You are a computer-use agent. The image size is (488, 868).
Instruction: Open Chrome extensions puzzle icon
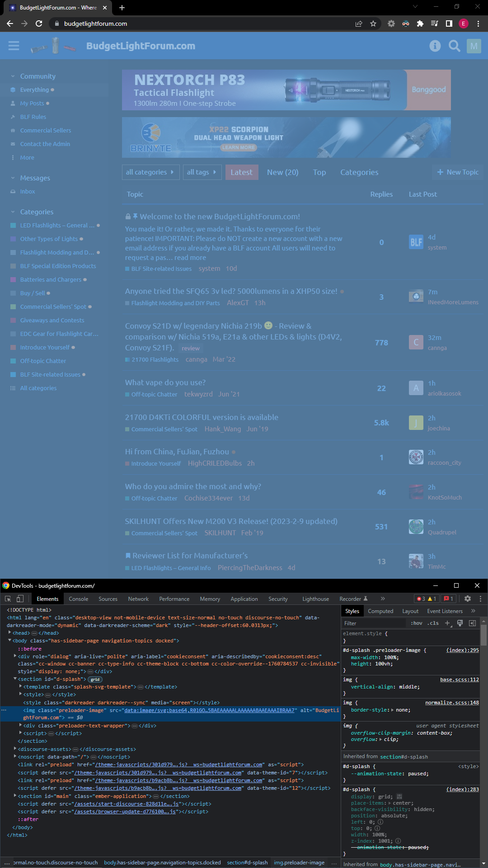click(x=420, y=24)
